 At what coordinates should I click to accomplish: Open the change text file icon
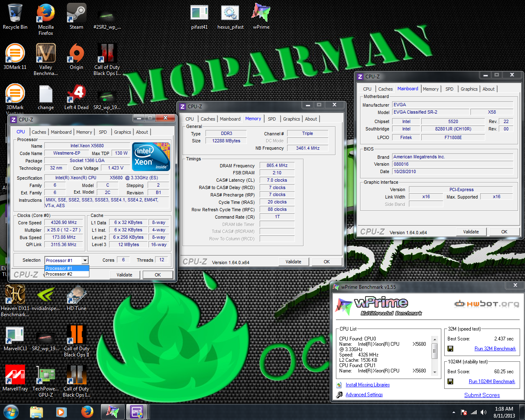pos(46,97)
